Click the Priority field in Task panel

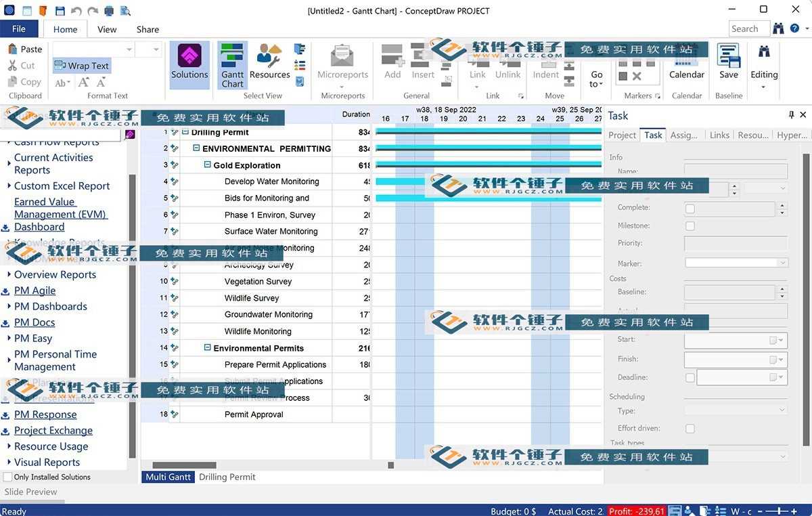(x=736, y=243)
